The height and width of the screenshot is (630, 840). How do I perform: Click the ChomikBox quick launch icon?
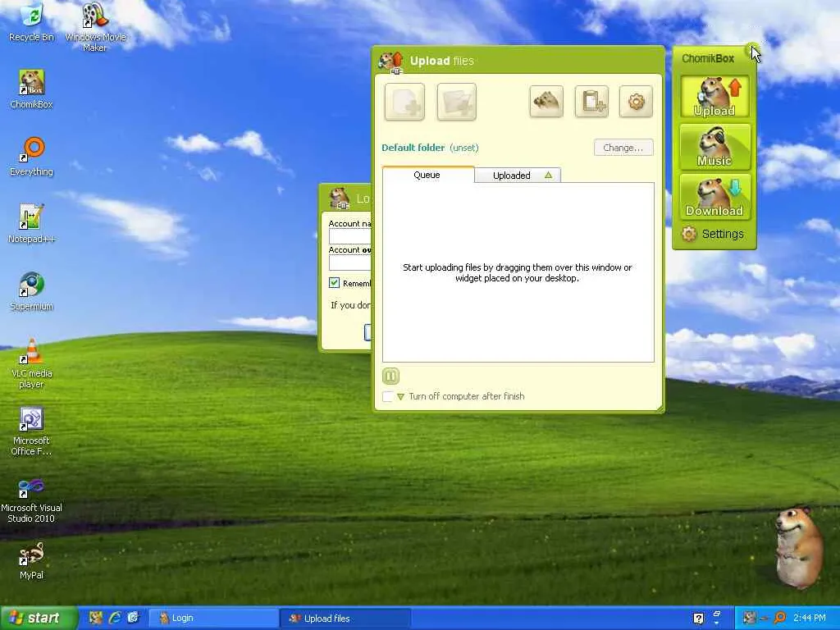point(95,618)
